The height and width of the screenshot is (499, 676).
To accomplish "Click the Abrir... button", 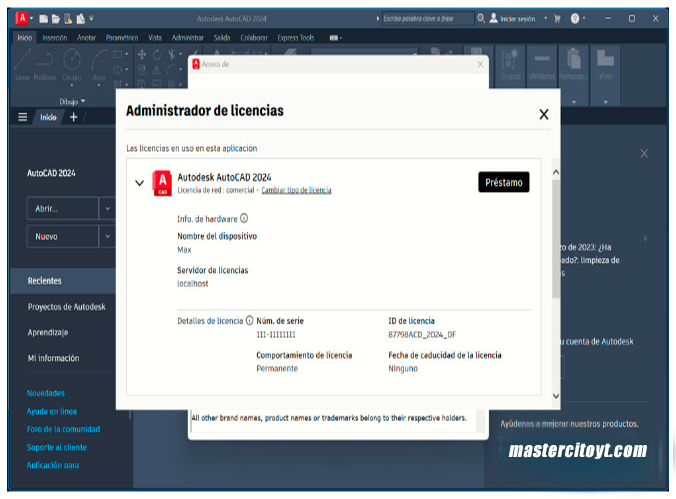I will click(x=63, y=209).
